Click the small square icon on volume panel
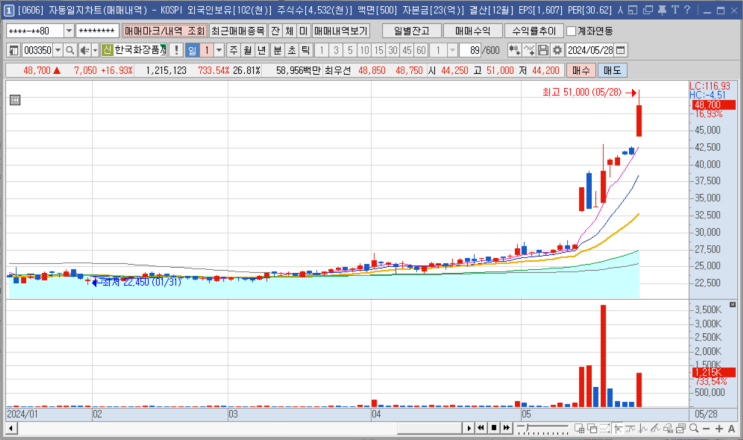Image resolution: width=743 pixels, height=440 pixels. click(x=733, y=305)
